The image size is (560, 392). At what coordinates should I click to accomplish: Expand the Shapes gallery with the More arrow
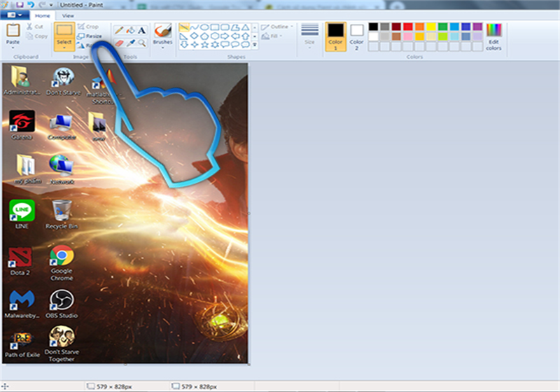coord(255,45)
